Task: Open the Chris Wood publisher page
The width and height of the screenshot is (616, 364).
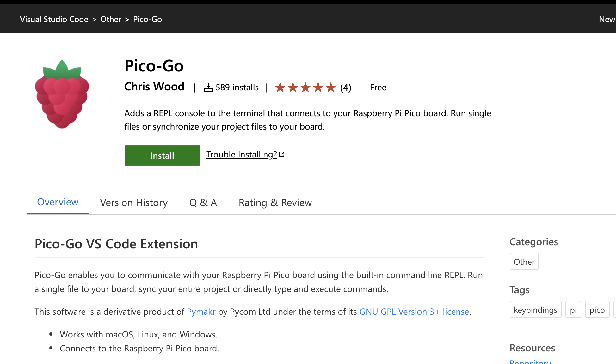Action: (154, 87)
